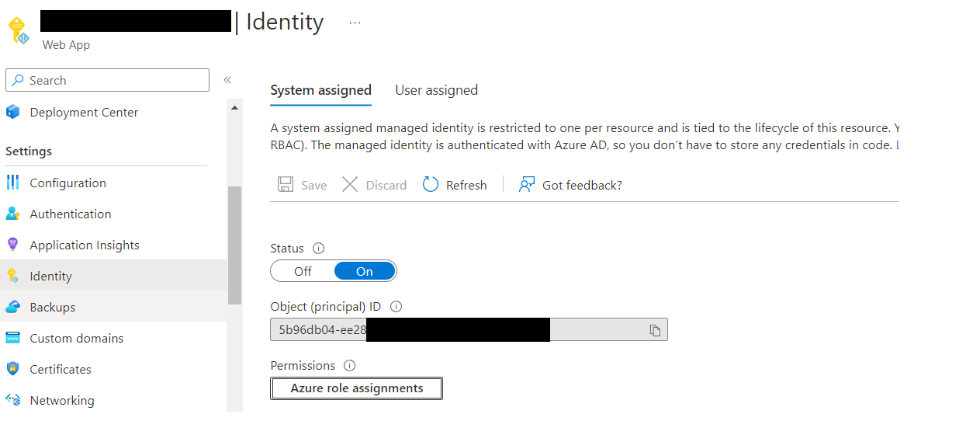Open Certificates settings
The height and width of the screenshot is (428, 980).
coord(61,370)
